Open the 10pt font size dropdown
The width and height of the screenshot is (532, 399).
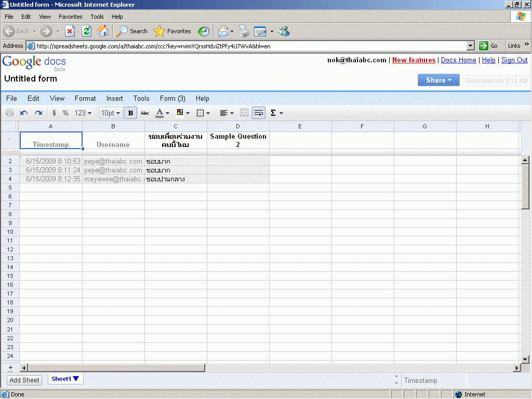click(111, 113)
